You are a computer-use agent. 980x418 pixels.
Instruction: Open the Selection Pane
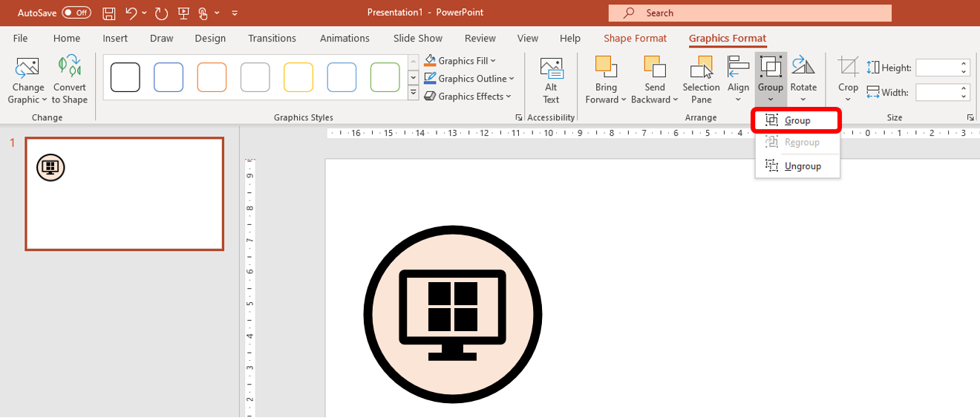tap(701, 80)
